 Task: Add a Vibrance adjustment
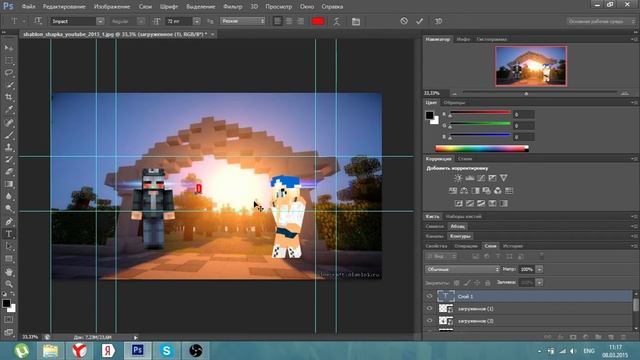coord(503,178)
